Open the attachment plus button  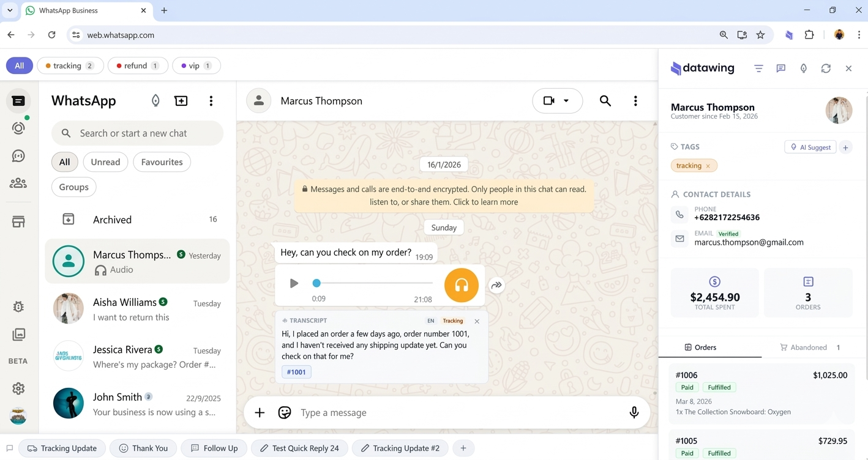[x=260, y=413]
